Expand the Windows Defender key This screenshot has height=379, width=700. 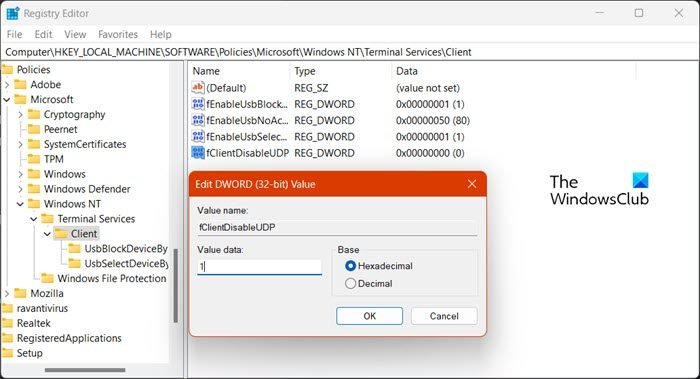tap(20, 189)
